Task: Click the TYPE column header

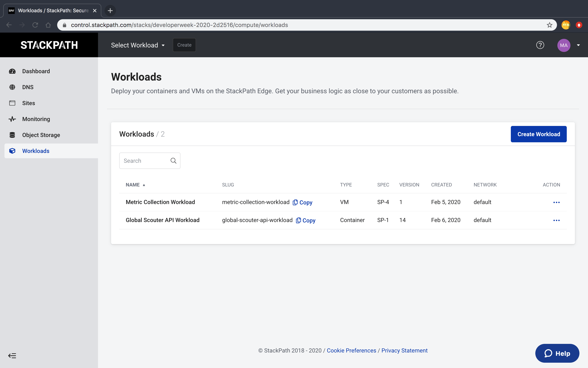Action: pos(346,185)
